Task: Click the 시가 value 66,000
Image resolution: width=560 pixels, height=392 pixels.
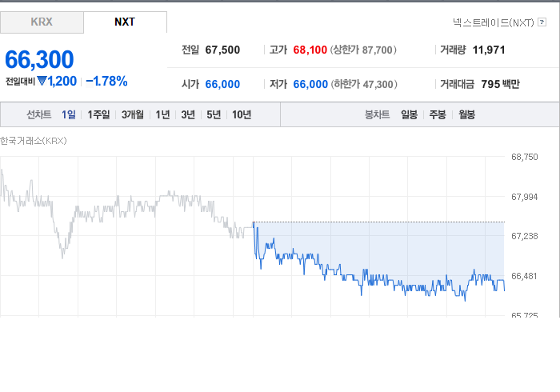Action: pos(222,84)
